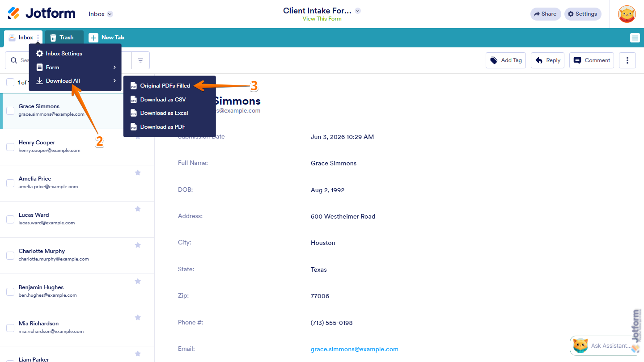Star the Mia Richardson submission
The height and width of the screenshot is (362, 644).
(x=138, y=317)
